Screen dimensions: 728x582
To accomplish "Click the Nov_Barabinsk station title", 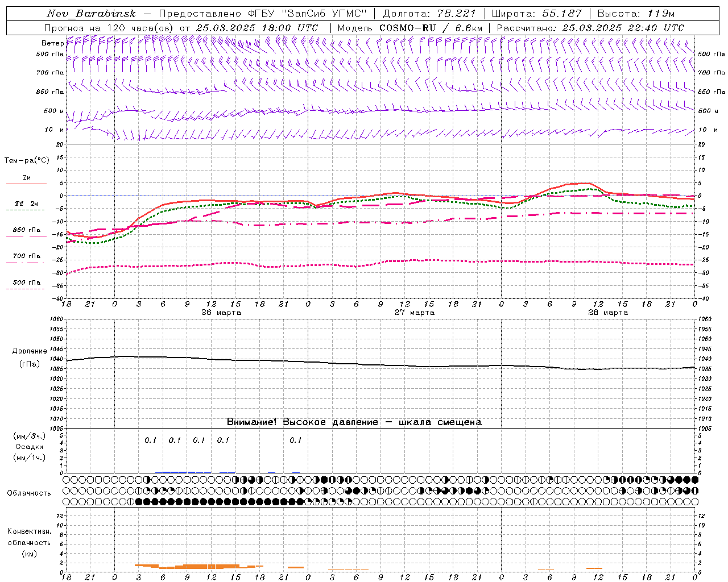I will pyautogui.click(x=91, y=14).
